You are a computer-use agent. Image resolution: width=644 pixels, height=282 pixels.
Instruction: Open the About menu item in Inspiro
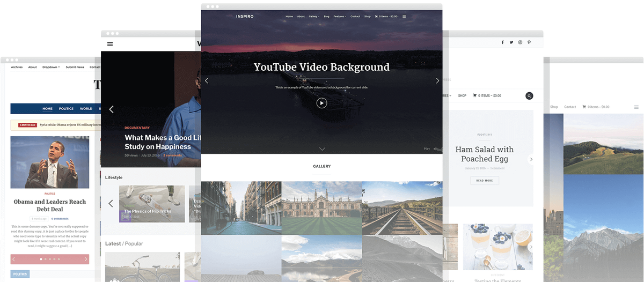pyautogui.click(x=301, y=16)
